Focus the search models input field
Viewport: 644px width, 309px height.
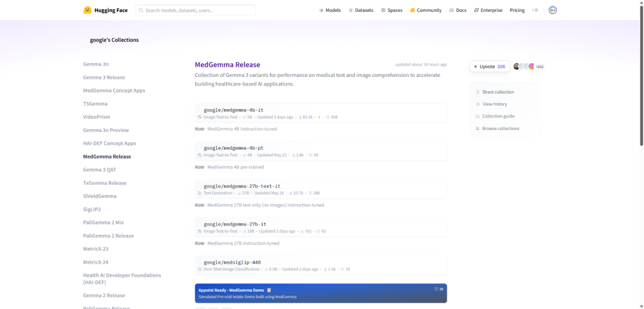[x=195, y=10]
